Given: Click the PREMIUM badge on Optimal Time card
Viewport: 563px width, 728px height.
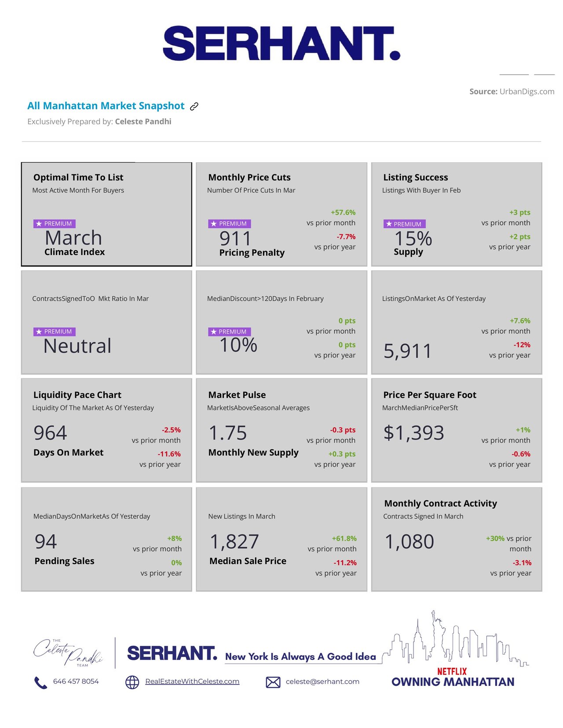Looking at the screenshot, I should tap(55, 224).
